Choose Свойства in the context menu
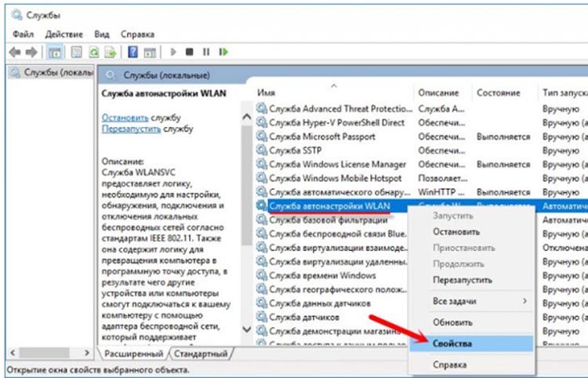The image size is (588, 378). (471, 343)
